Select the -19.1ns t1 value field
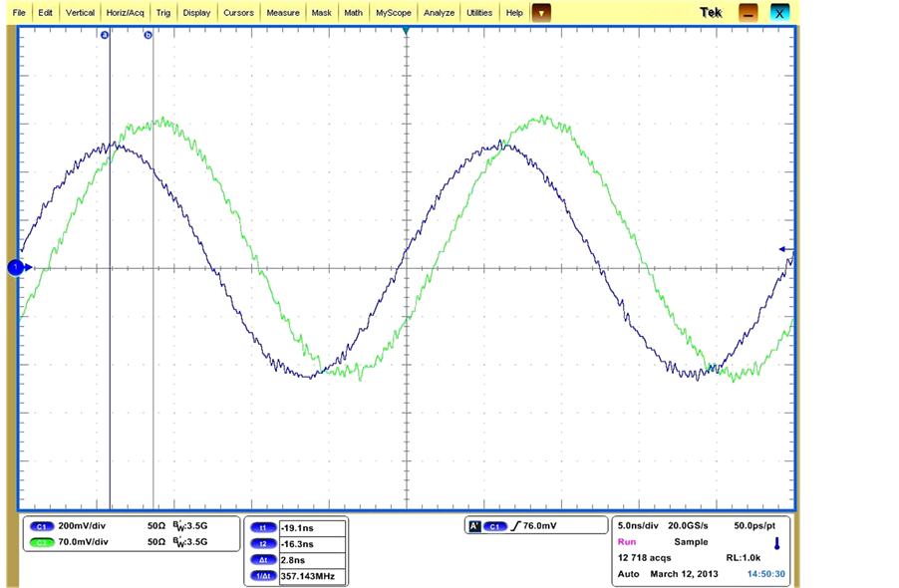The width and height of the screenshot is (899, 588). pyautogui.click(x=313, y=528)
